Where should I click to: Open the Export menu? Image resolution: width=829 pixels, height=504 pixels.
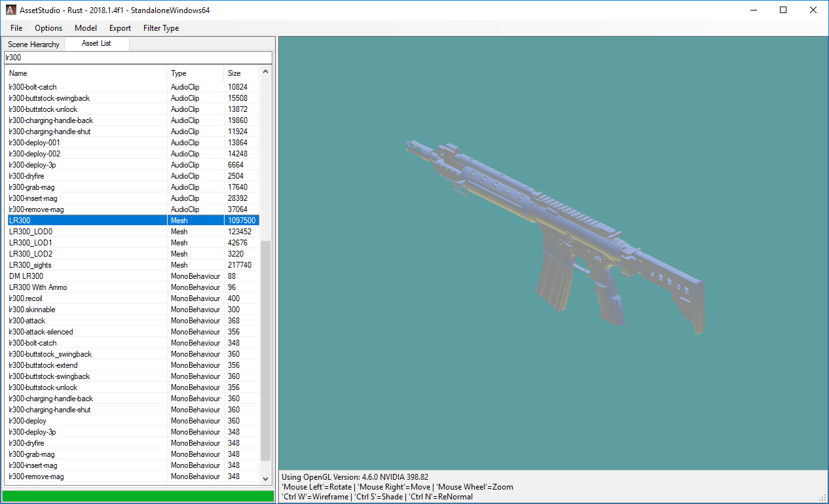point(120,28)
